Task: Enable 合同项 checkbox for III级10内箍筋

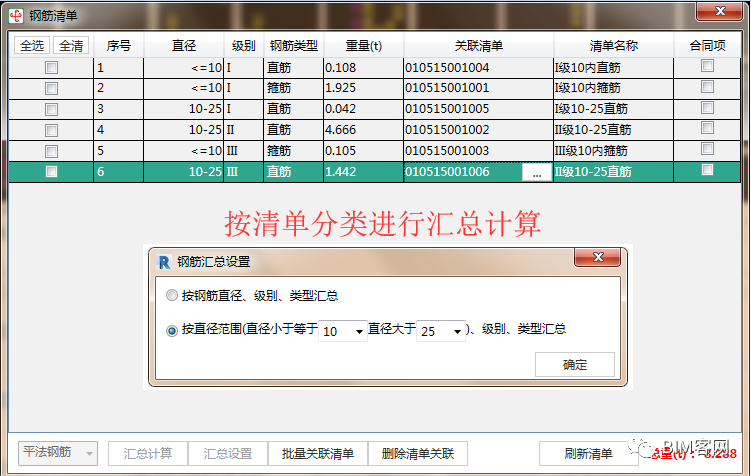Action: tap(707, 149)
